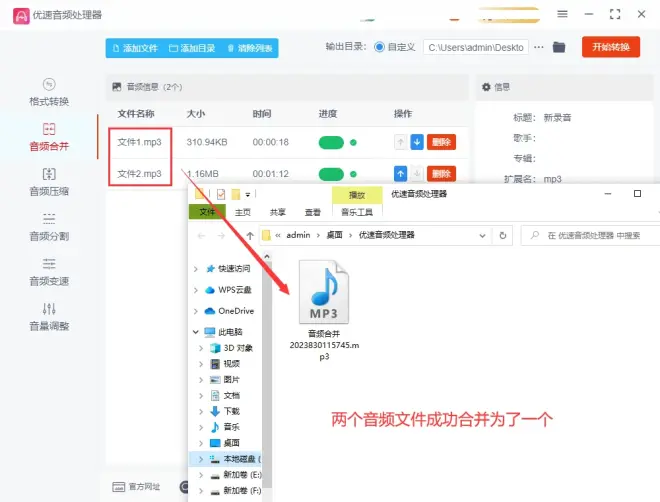
Task: Click the Explorer up-directory arrow
Action: pos(250,236)
